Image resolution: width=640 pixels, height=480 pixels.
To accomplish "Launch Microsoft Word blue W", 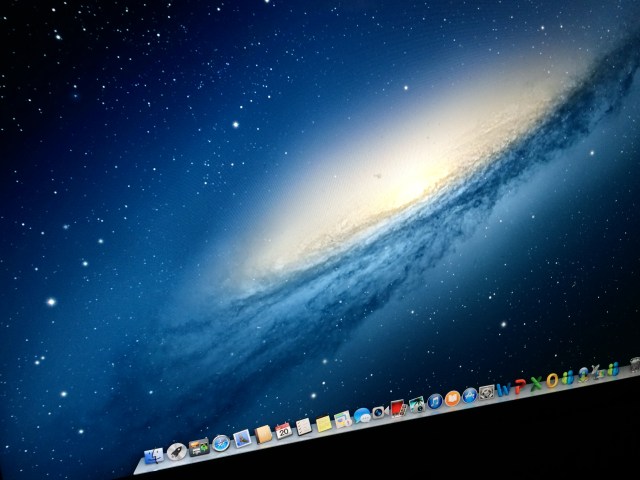I will coord(503,387).
